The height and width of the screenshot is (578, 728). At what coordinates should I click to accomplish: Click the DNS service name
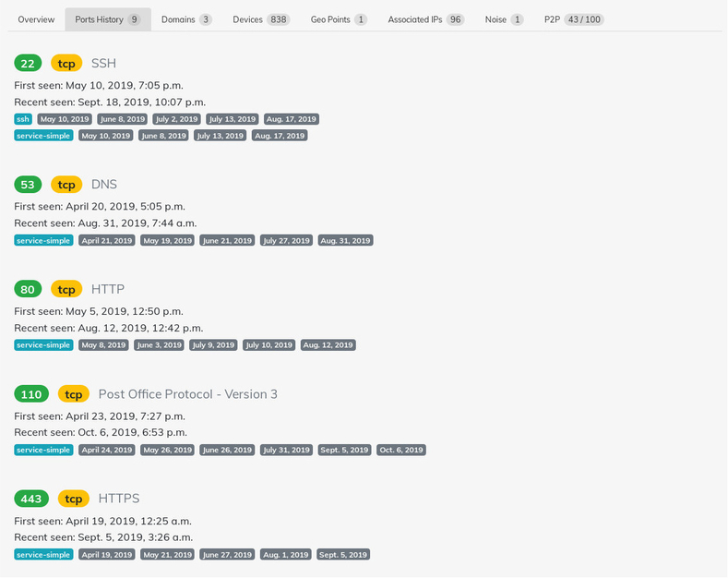tap(104, 185)
